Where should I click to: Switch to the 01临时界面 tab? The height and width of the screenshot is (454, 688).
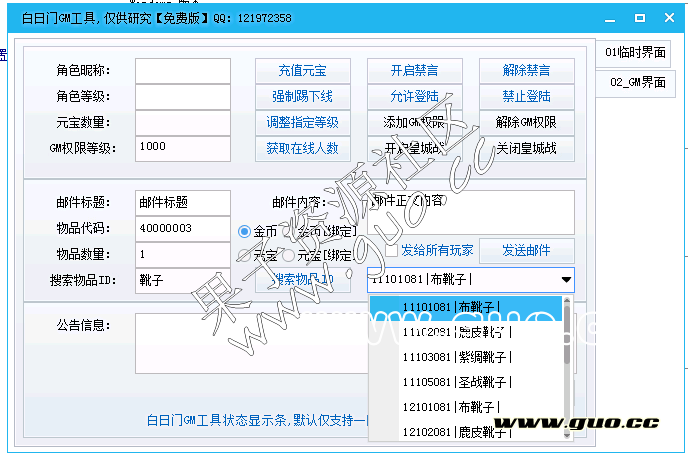click(635, 53)
